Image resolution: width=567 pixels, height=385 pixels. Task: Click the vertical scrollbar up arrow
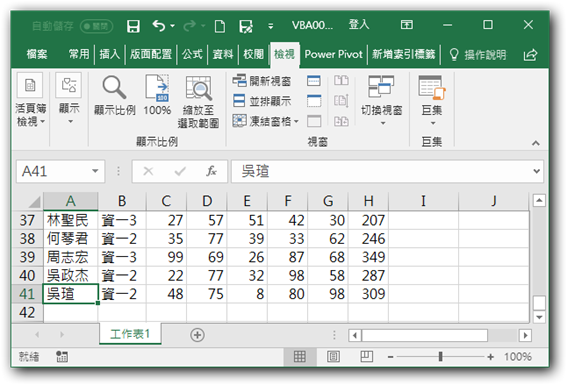[x=539, y=200]
